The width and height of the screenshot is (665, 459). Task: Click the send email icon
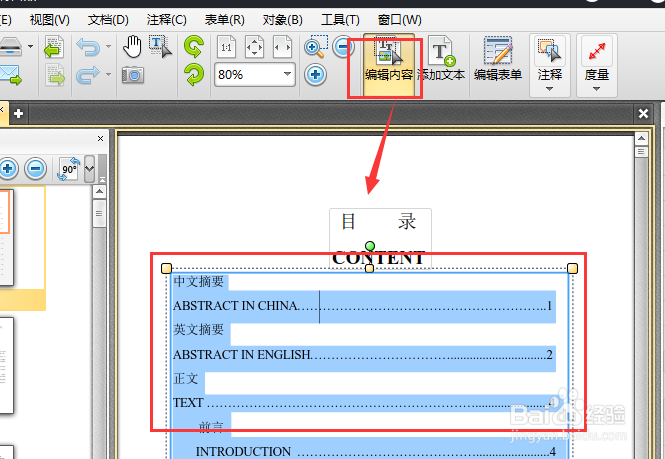coord(10,75)
